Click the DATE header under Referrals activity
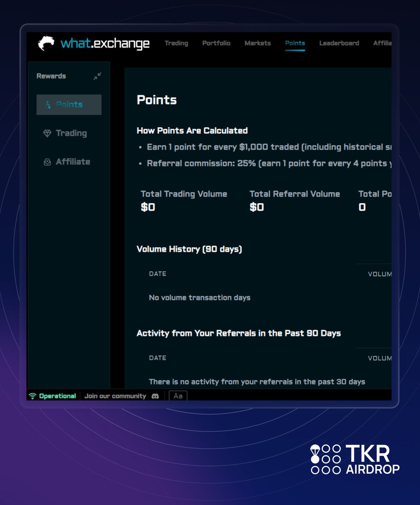Viewport: 420px width, 505px height. (157, 358)
